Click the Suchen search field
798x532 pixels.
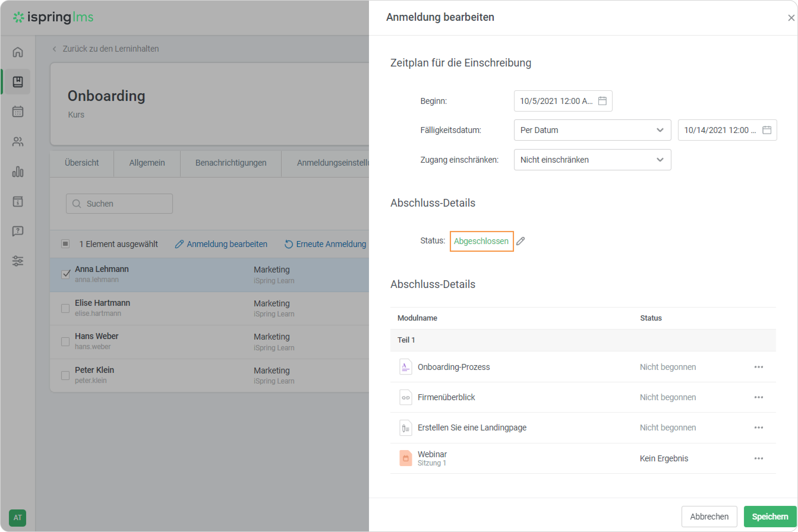click(x=119, y=204)
